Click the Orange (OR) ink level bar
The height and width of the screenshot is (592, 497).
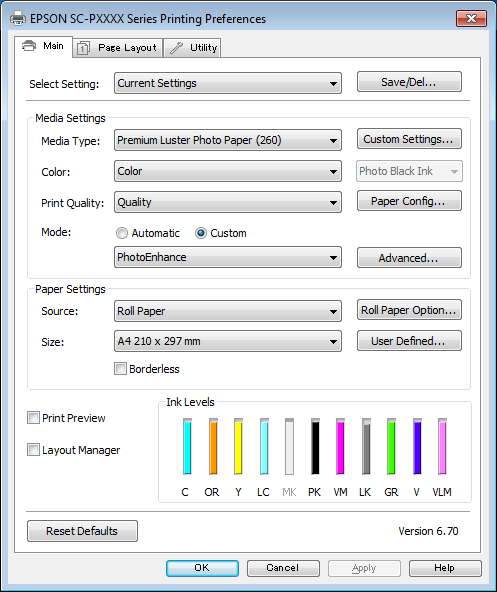point(213,446)
